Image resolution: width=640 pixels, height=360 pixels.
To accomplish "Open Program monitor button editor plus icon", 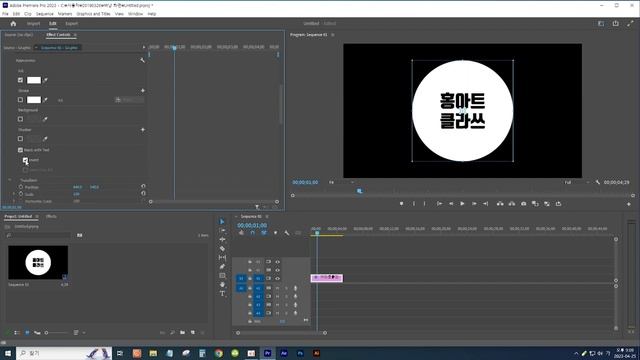I will click(x=629, y=204).
